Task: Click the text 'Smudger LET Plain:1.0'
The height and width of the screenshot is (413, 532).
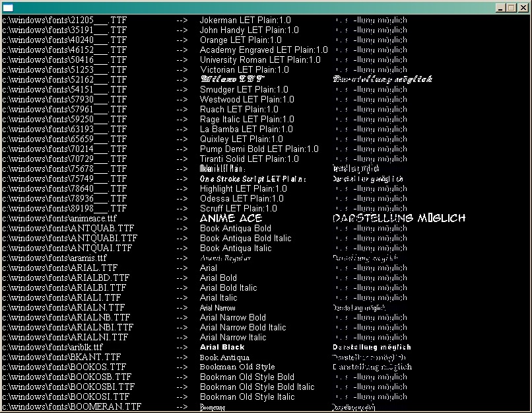Action: pos(244,89)
